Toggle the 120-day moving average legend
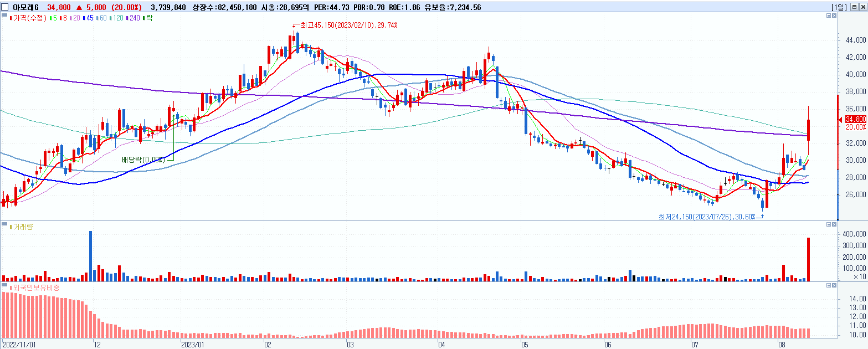The width and height of the screenshot is (868, 349). pyautogui.click(x=117, y=18)
